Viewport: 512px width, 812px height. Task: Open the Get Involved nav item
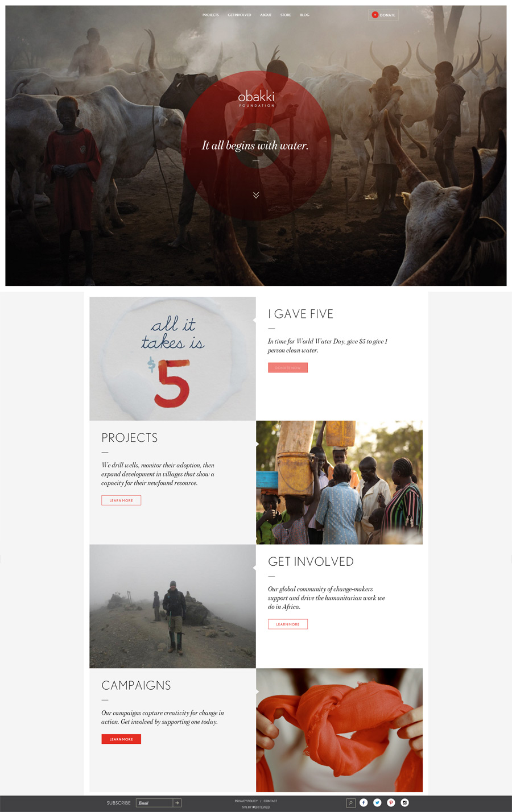point(240,15)
